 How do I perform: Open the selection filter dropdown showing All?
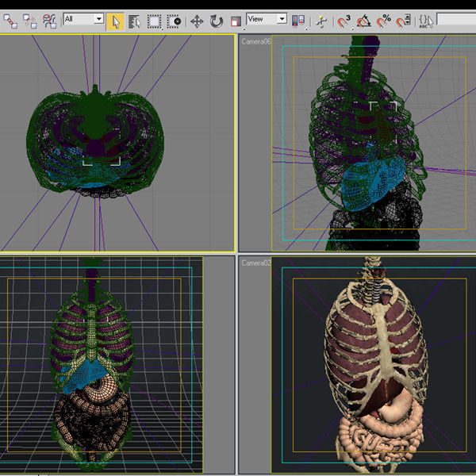pyautogui.click(x=83, y=19)
